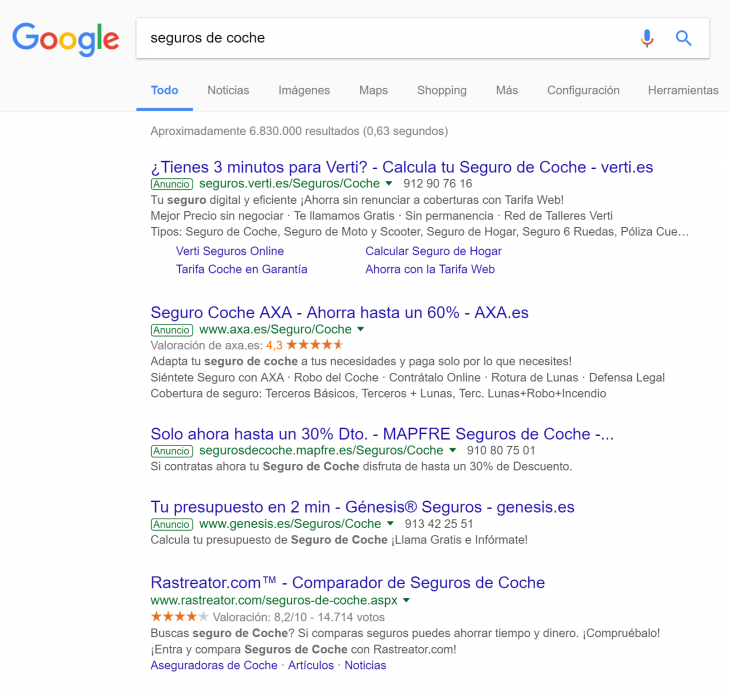Click the Anuncio badge on the Génesis ad
This screenshot has height=696, width=730.
(172, 525)
